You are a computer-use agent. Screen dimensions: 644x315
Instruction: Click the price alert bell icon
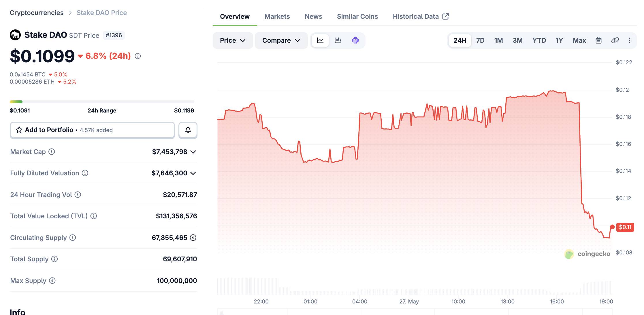[x=188, y=130]
